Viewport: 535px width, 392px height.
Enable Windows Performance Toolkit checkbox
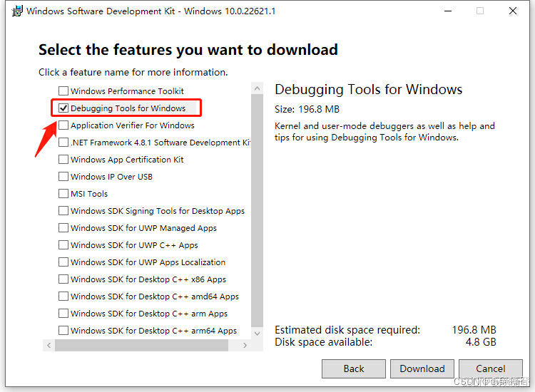tap(63, 91)
